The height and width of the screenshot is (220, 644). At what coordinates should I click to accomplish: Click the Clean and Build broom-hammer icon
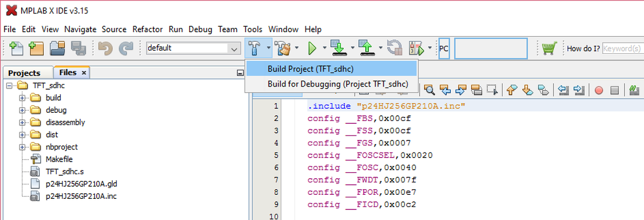[284, 48]
